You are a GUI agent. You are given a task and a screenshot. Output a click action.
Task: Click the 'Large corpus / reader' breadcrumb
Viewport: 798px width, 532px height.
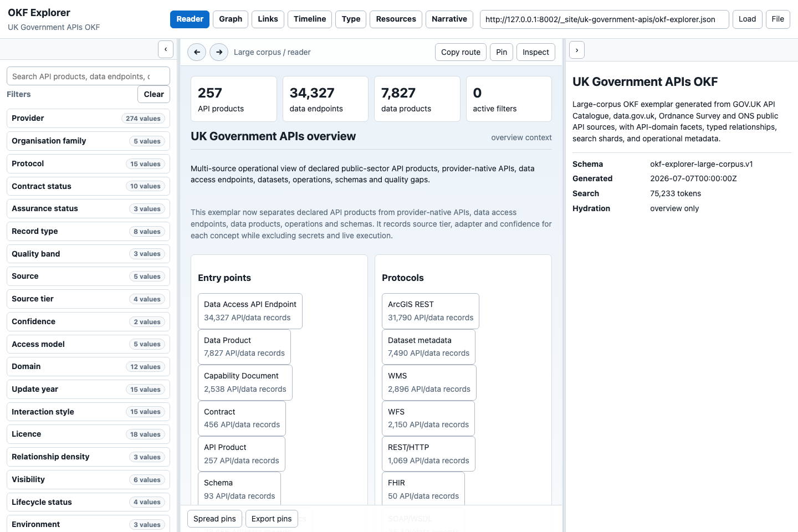[x=272, y=52]
